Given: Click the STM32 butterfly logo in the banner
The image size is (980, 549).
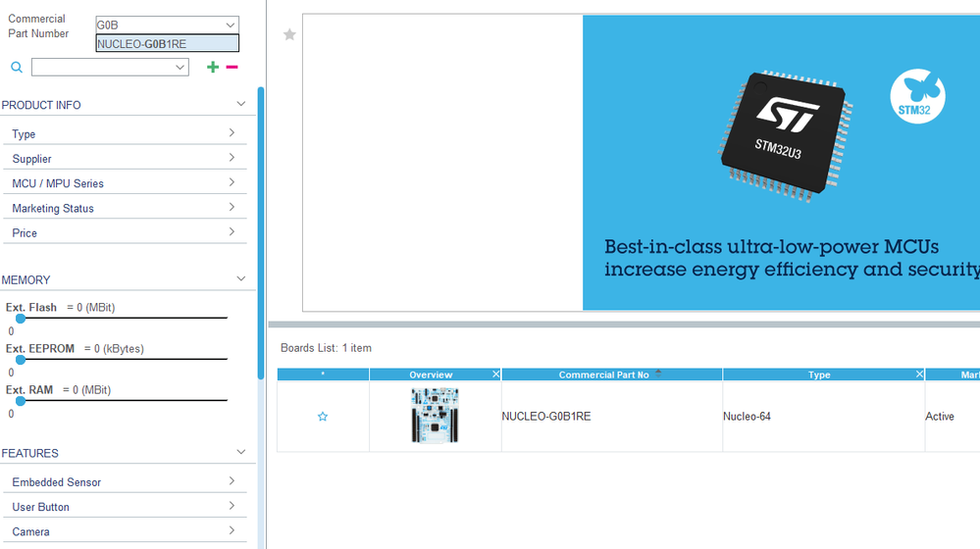Looking at the screenshot, I should pyautogui.click(x=917, y=96).
